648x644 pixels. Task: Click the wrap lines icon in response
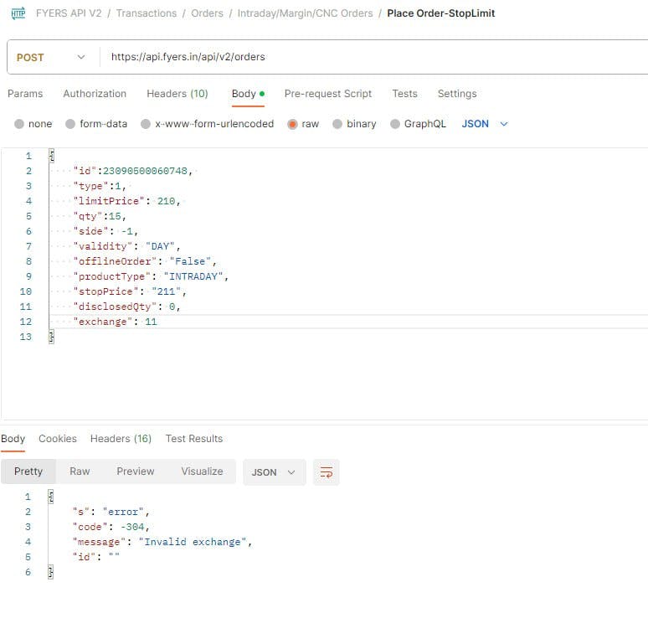pyautogui.click(x=326, y=472)
